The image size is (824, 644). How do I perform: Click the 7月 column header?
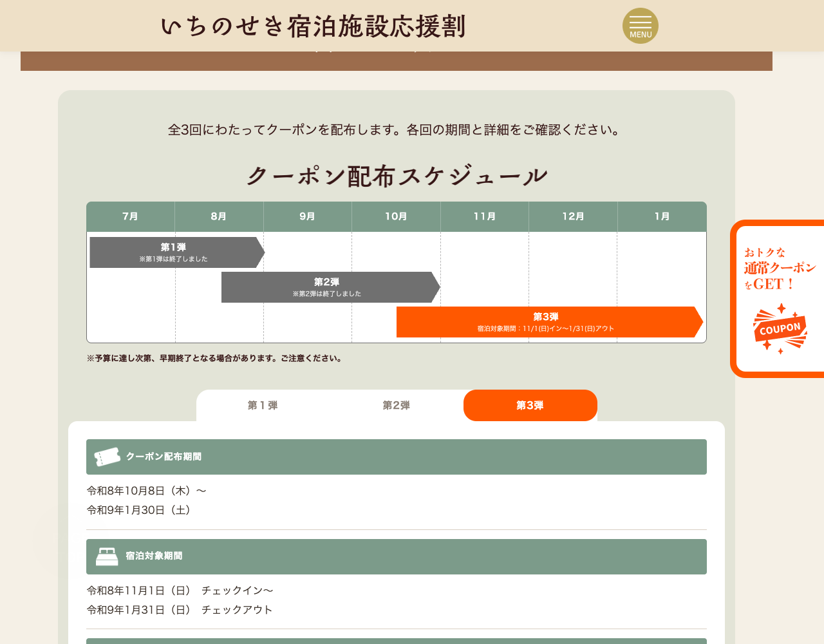tap(131, 216)
